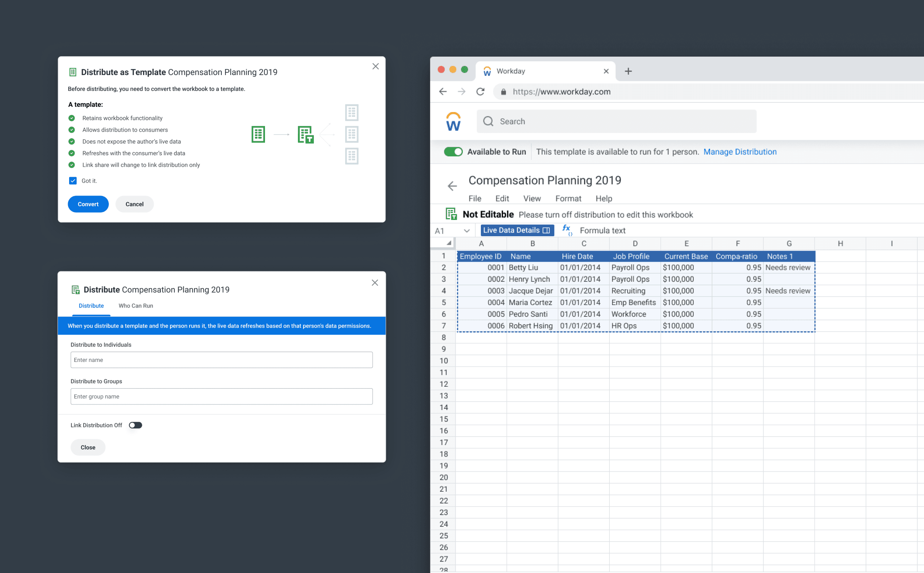Open the File menu
The width and height of the screenshot is (924, 573).
tap(474, 199)
